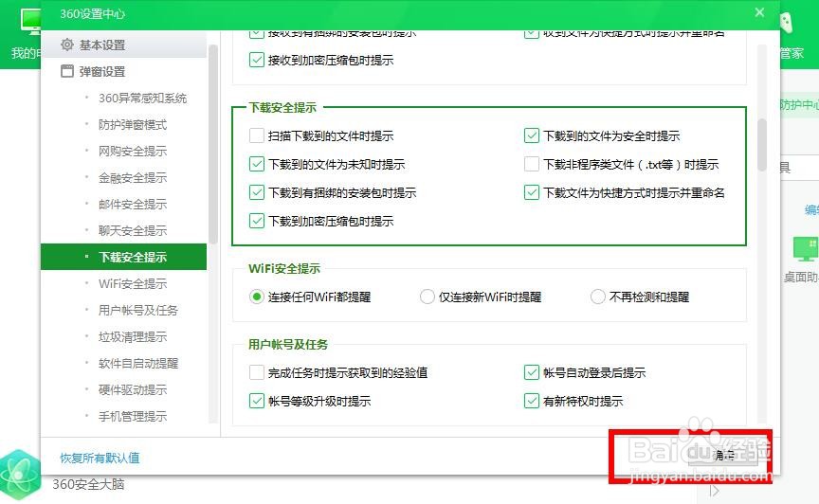Select the highlighted 下载安全提示 item
The height and width of the screenshot is (504, 819).
click(124, 257)
